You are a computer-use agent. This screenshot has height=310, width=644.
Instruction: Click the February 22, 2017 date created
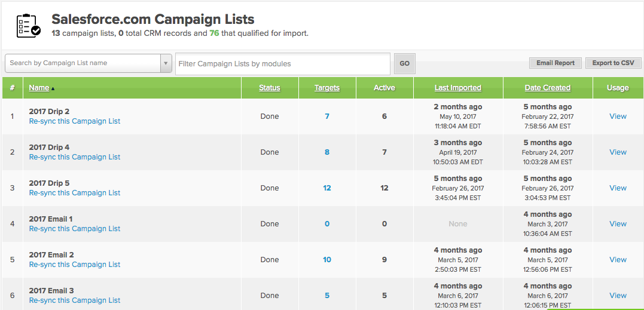[x=548, y=117]
